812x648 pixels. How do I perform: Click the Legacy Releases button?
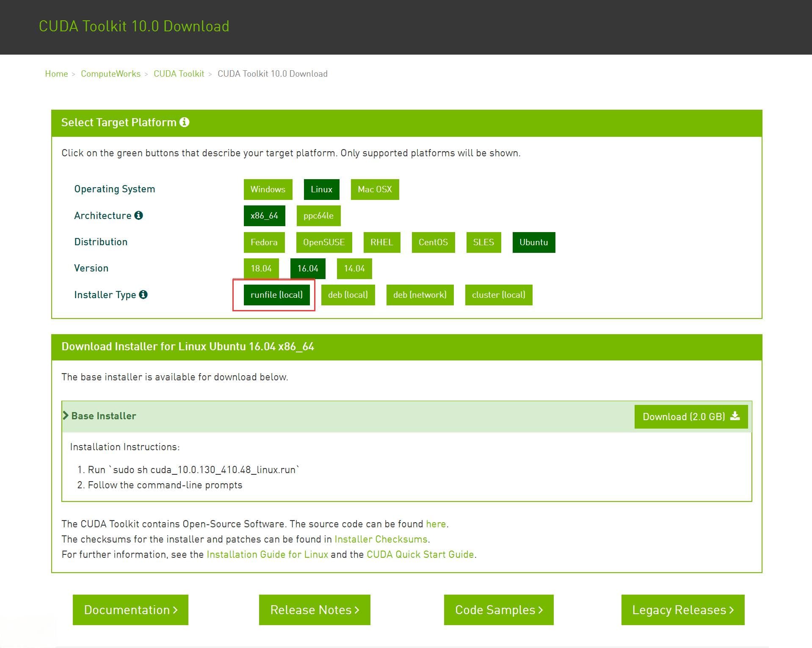tap(683, 610)
